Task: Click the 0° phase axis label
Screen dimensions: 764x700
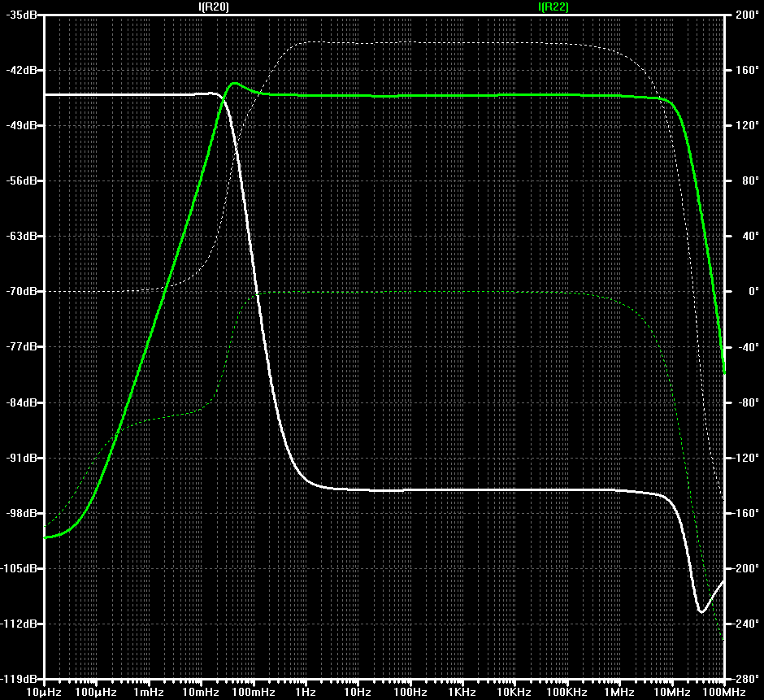Action: click(753, 292)
